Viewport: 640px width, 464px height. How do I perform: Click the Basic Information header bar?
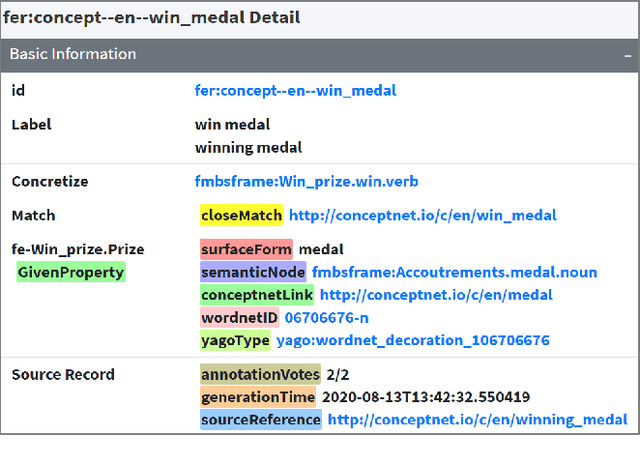click(320, 55)
